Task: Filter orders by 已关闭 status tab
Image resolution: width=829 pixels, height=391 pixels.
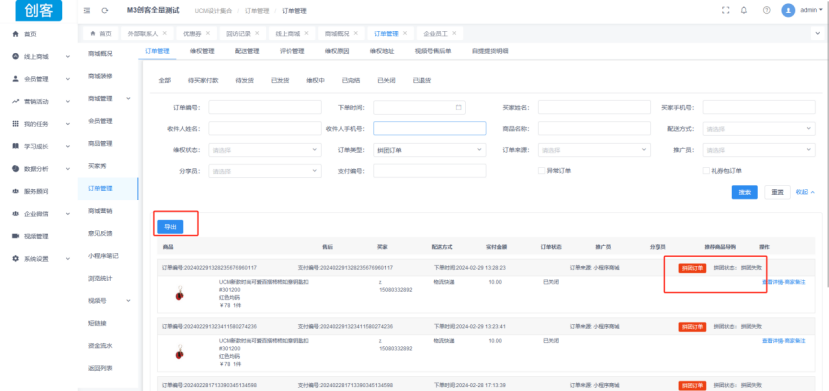Action: [x=386, y=80]
